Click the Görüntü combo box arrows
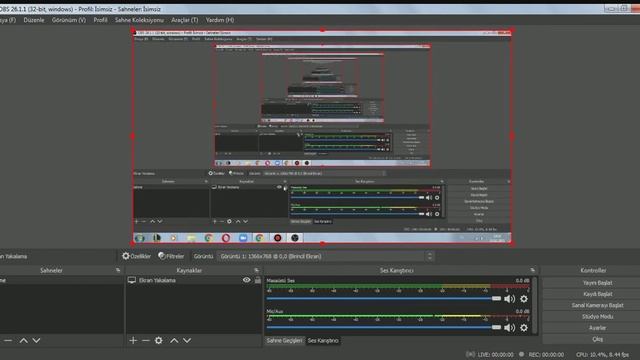The height and width of the screenshot is (360, 640). [429, 256]
